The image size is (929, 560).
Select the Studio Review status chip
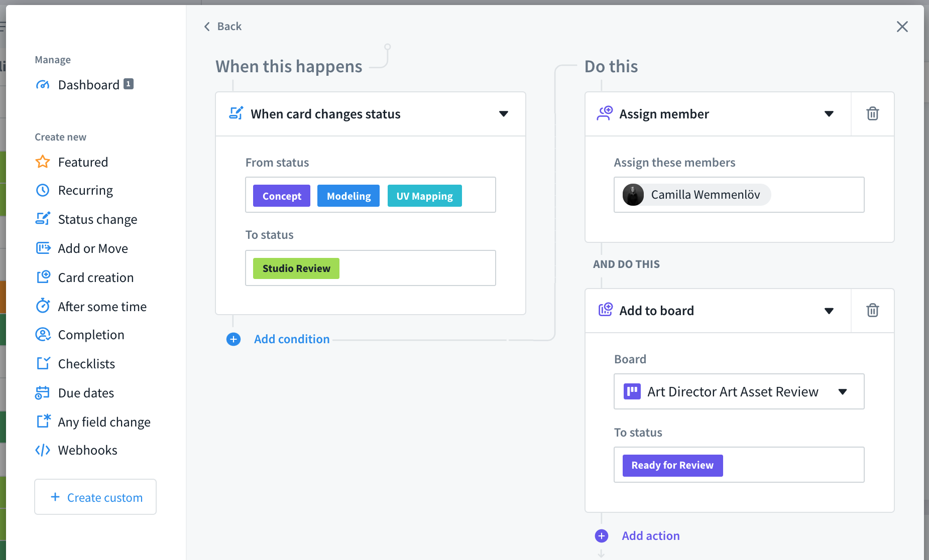tap(295, 268)
